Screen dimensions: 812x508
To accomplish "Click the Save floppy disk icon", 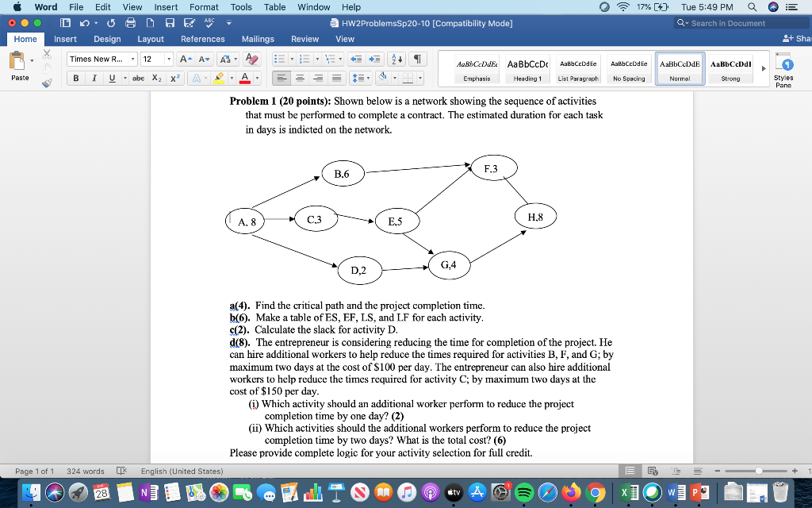I will tap(170, 23).
